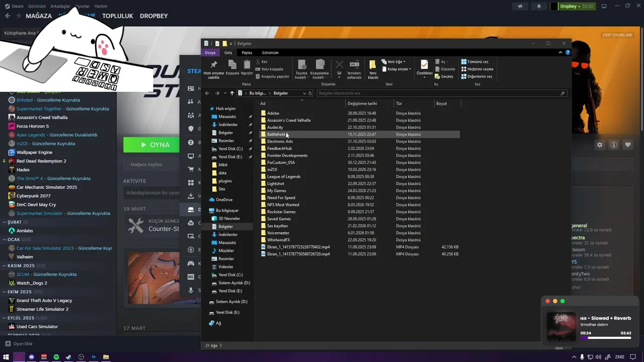Collapse the Explorer ribbon with chevron

[560, 52]
